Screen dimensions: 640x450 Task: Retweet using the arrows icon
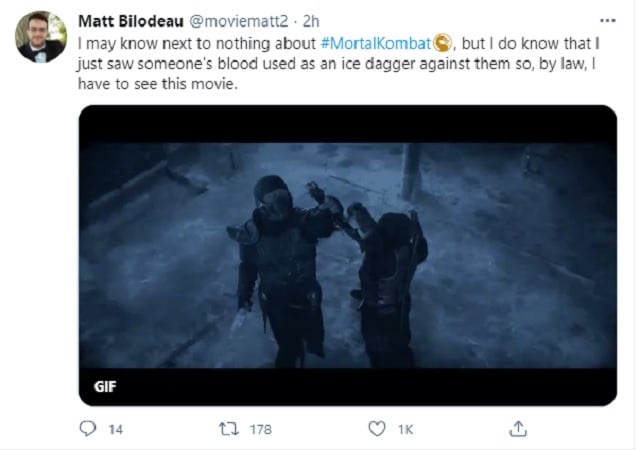pos(229,429)
